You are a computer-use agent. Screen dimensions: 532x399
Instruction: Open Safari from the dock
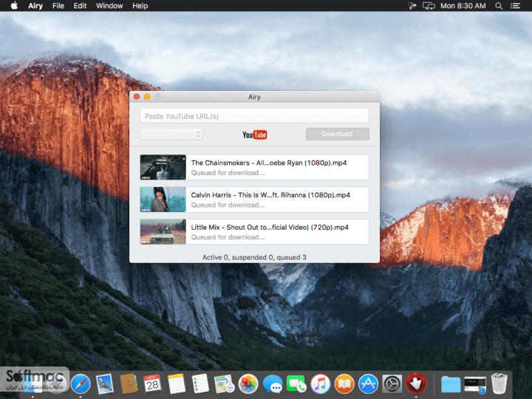point(81,383)
